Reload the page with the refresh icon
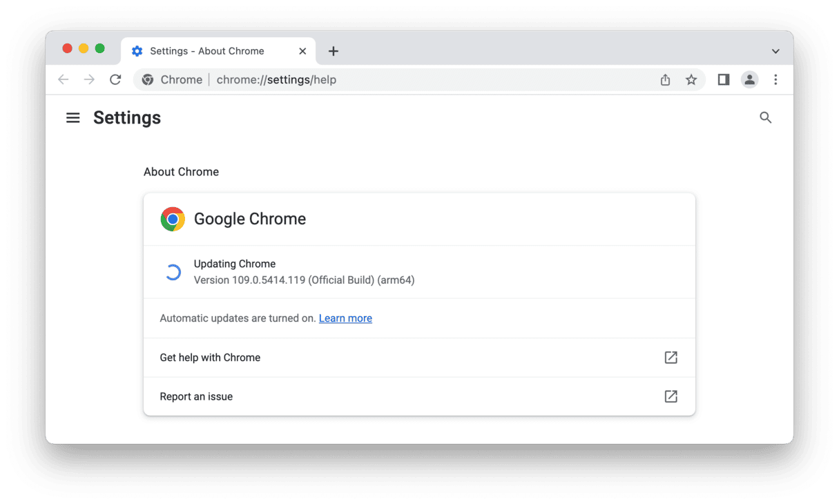 [x=115, y=80]
